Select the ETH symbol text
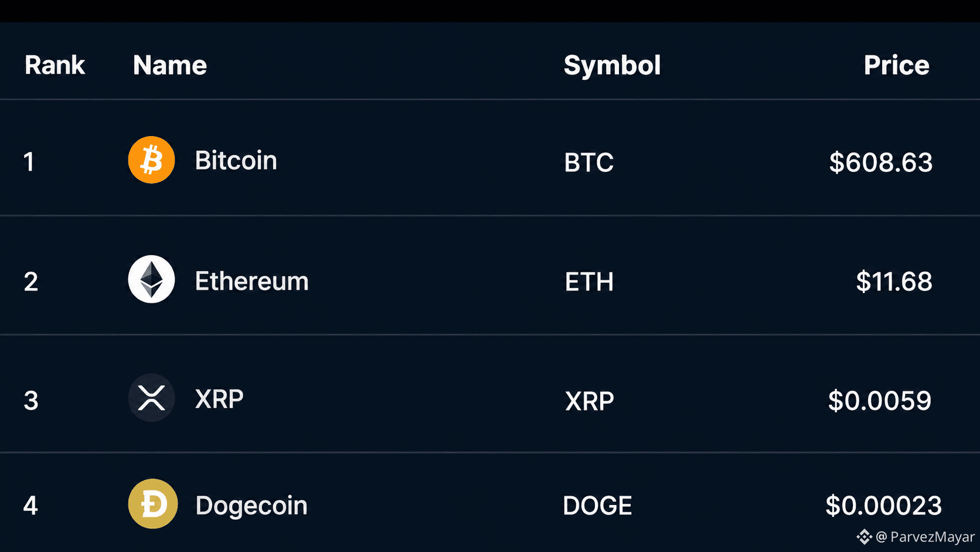The width and height of the screenshot is (980, 552). click(x=589, y=282)
